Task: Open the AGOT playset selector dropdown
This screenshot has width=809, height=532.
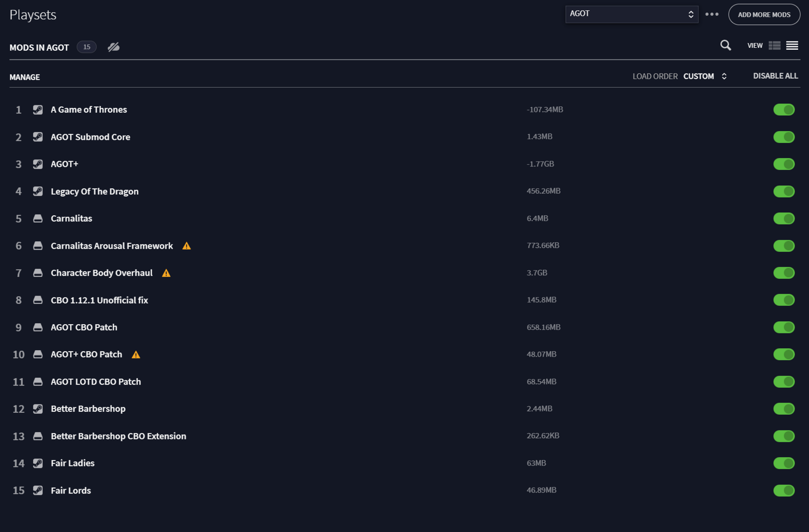Action: tap(632, 14)
